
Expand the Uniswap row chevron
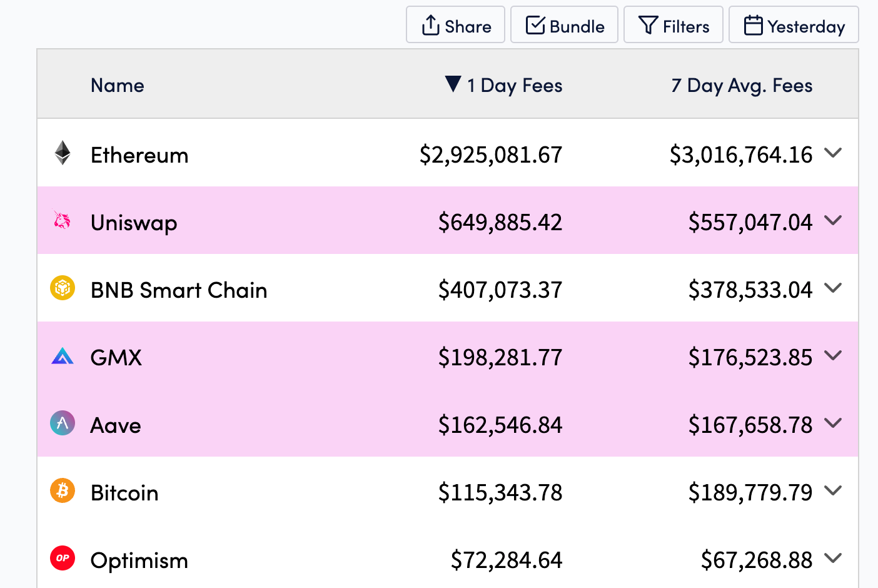click(x=833, y=220)
